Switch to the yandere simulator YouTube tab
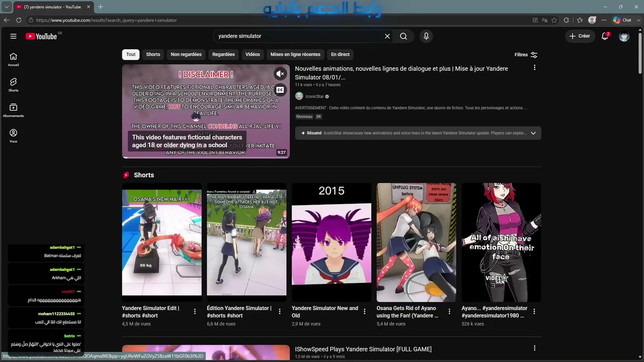Screen dimensions: 644x362 (52, 7)
